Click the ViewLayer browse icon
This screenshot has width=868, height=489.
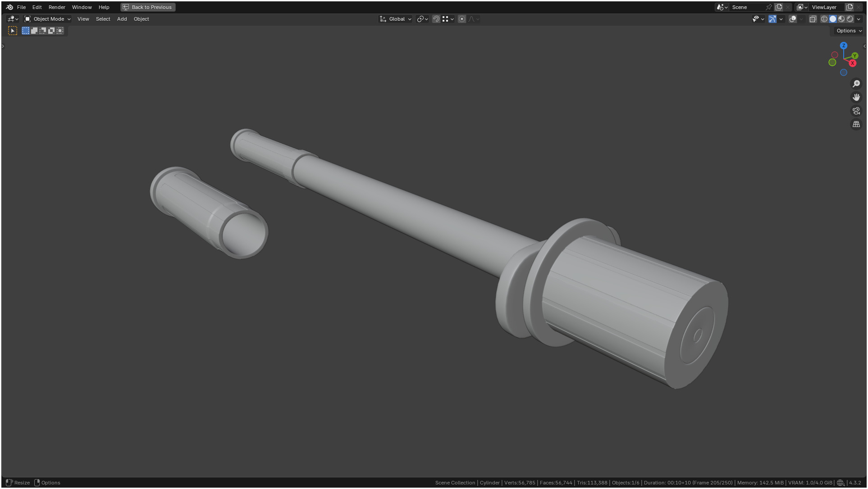[x=802, y=7]
